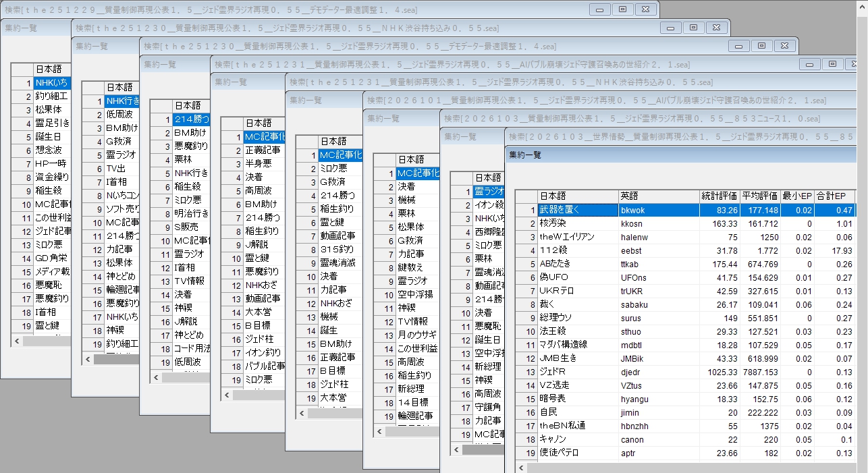Maximize the the251230 デモデーター最適調整 window
The width and height of the screenshot is (868, 473).
coord(761,46)
